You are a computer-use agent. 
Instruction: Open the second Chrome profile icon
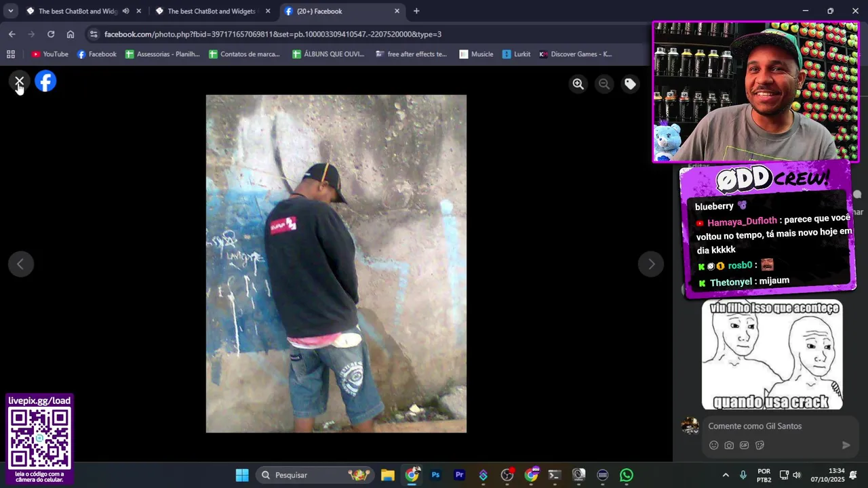click(531, 475)
